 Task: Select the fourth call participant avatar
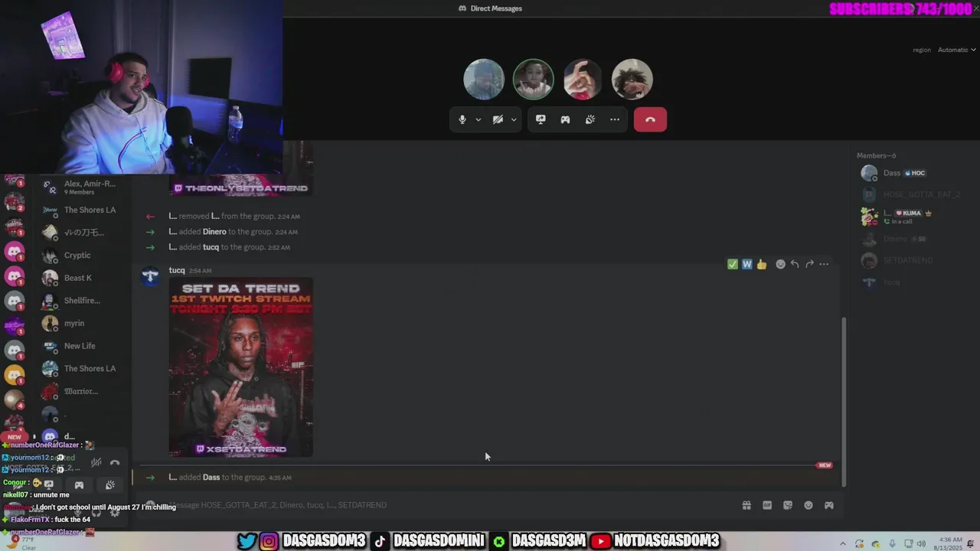pos(632,79)
